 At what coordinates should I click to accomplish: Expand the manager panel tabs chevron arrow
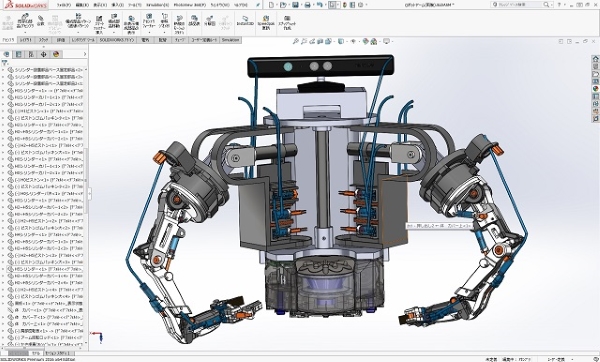[x=85, y=54]
